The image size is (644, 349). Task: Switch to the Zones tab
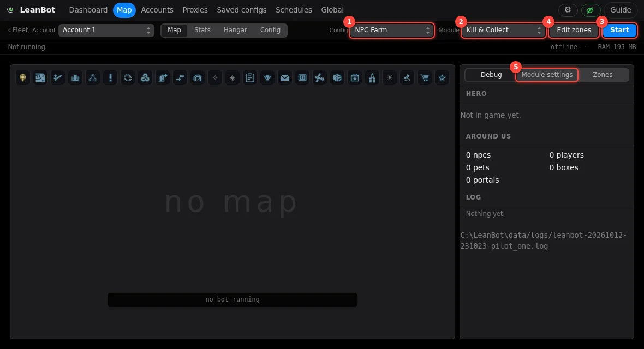tap(602, 75)
